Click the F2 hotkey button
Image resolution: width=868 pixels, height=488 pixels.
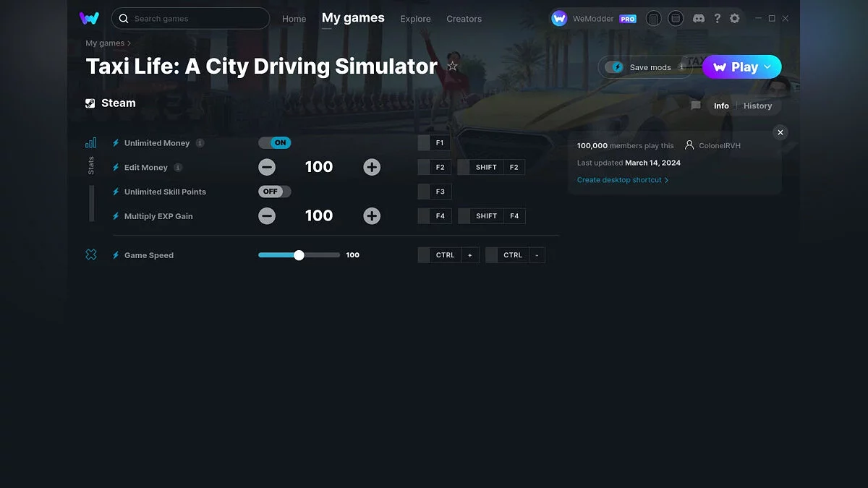pyautogui.click(x=440, y=167)
